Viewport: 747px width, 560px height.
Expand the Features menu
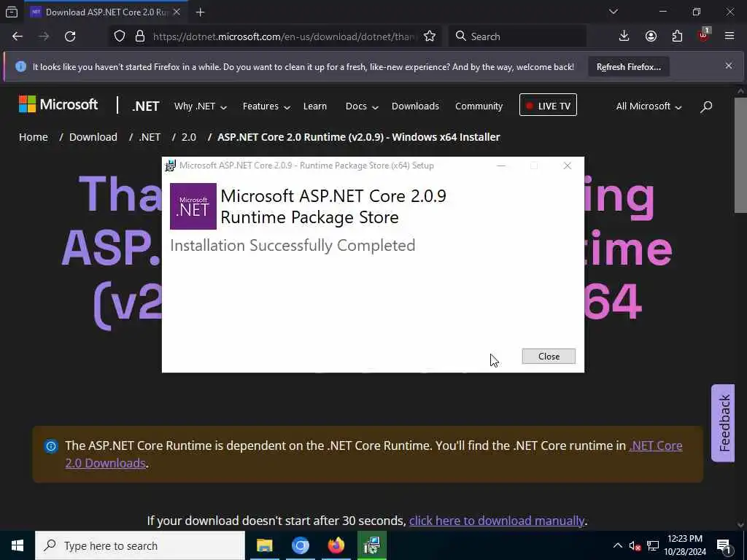pyautogui.click(x=266, y=106)
